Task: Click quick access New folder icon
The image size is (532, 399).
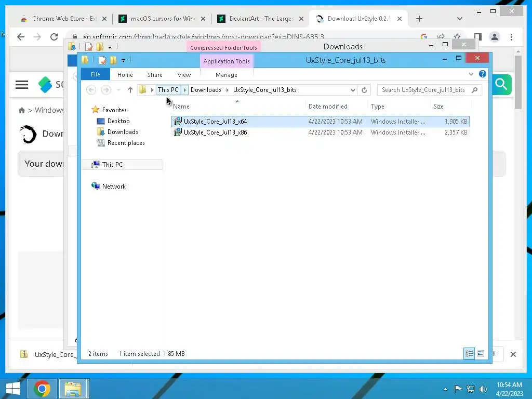Action: click(113, 60)
